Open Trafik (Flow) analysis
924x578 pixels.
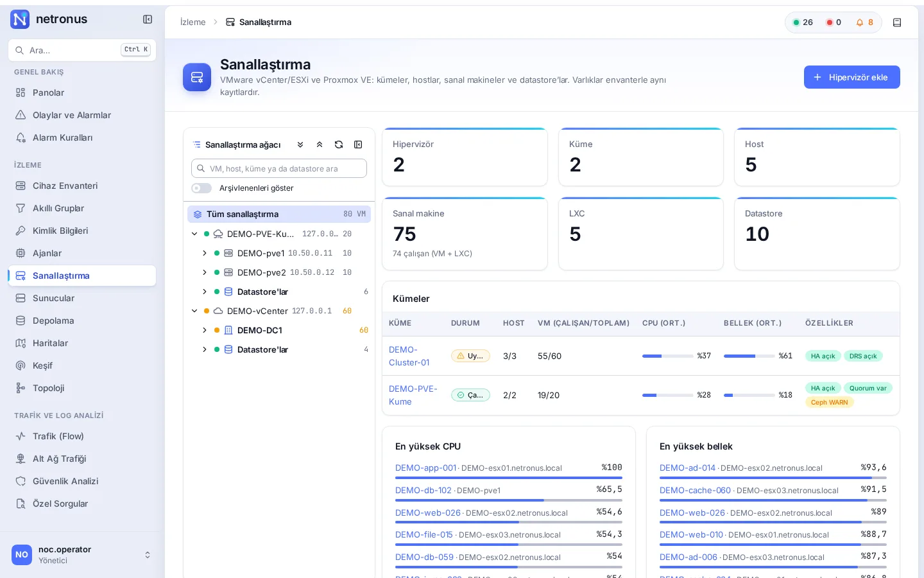click(x=82, y=436)
